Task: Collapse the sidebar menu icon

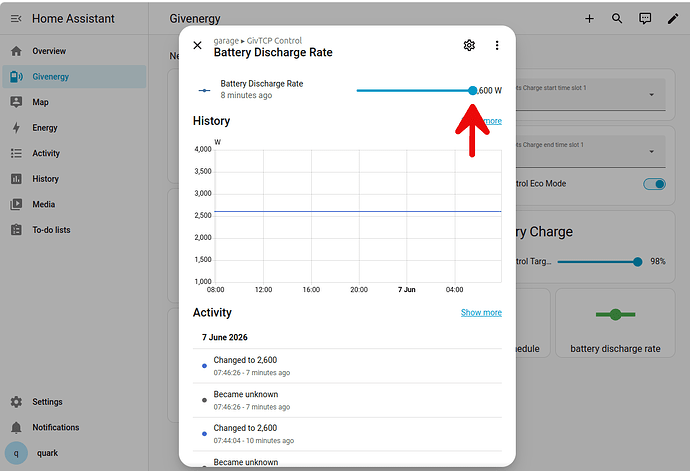Action: coord(16,18)
